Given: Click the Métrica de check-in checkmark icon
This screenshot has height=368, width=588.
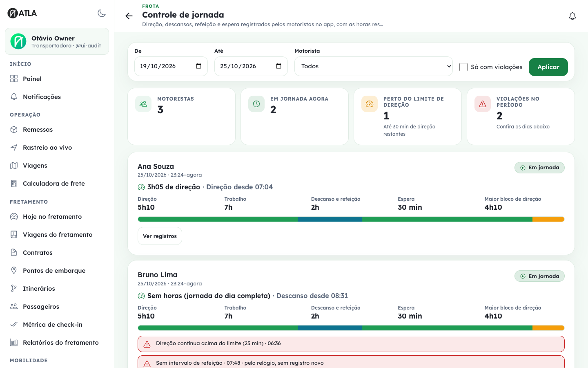Looking at the screenshot, I should coord(14,325).
